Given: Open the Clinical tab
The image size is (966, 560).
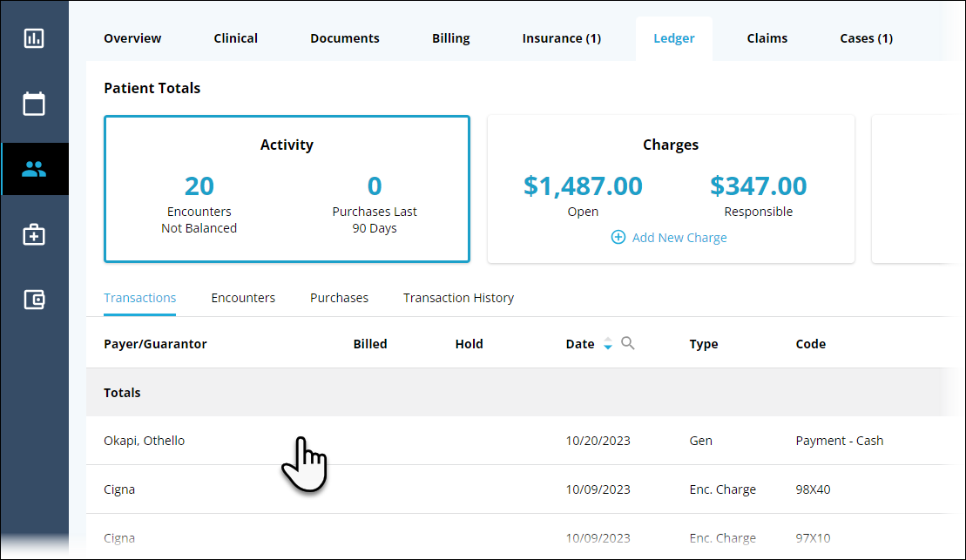Looking at the screenshot, I should [x=235, y=38].
